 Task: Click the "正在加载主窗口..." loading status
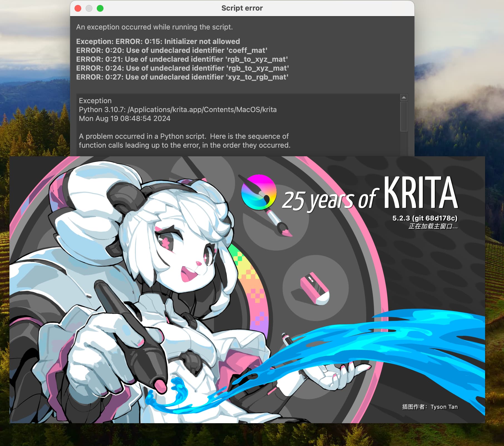click(x=433, y=226)
